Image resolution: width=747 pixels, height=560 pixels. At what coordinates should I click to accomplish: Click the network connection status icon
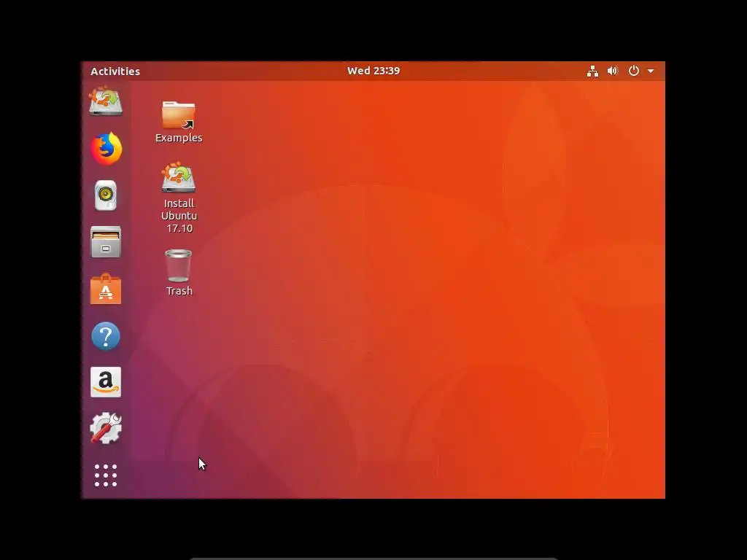592,71
